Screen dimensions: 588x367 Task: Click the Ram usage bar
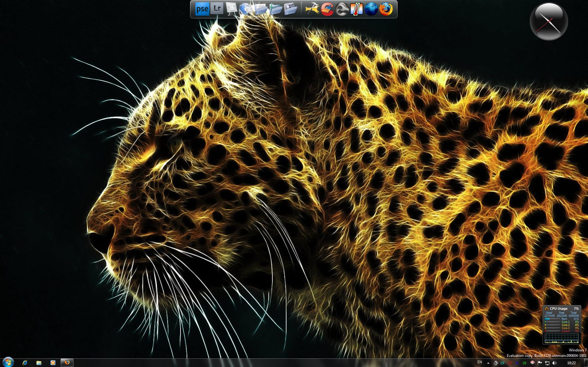point(552,319)
